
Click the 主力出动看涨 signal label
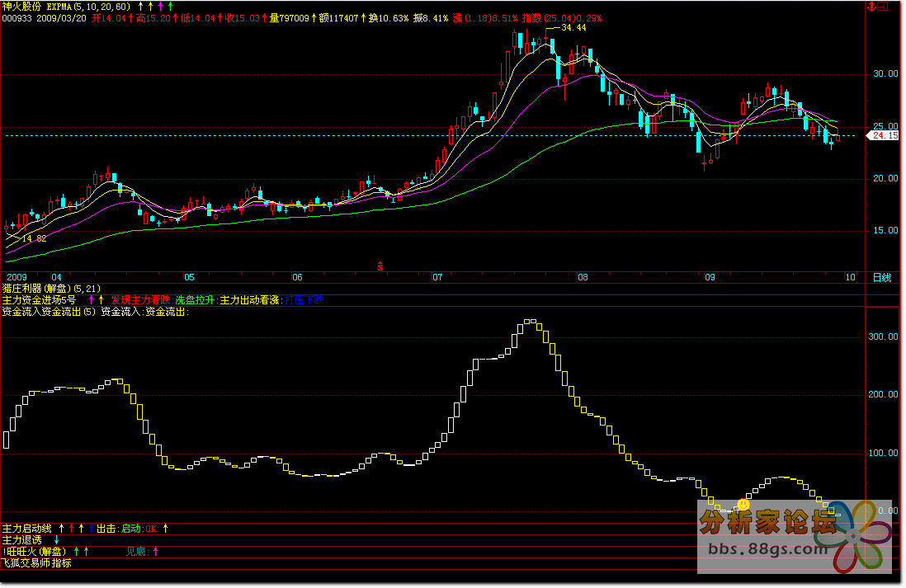pos(250,300)
